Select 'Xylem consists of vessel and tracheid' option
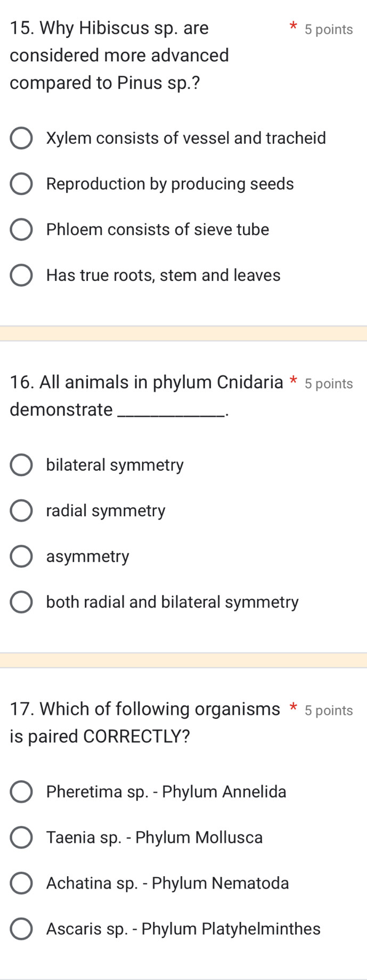This screenshot has height=980, width=367. tap(21, 138)
